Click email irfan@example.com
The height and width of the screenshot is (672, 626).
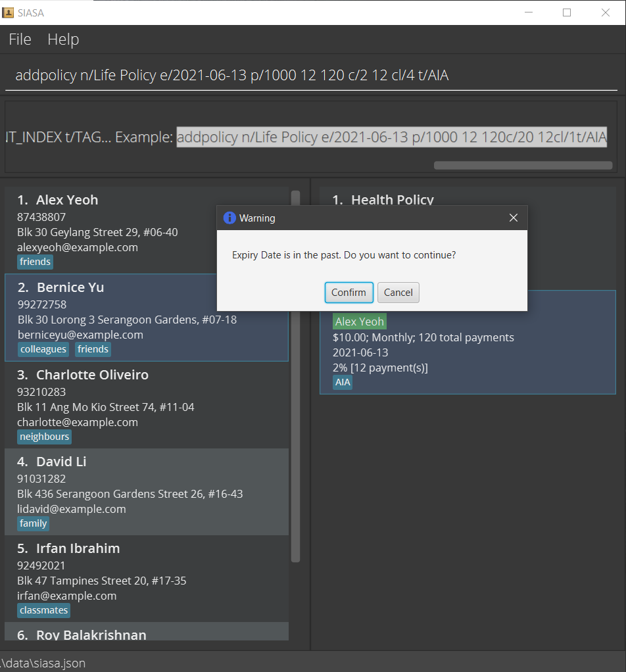coord(67,596)
